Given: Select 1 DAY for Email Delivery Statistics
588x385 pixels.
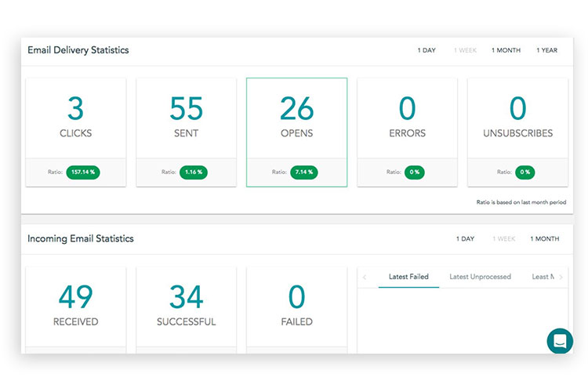Looking at the screenshot, I should (426, 50).
